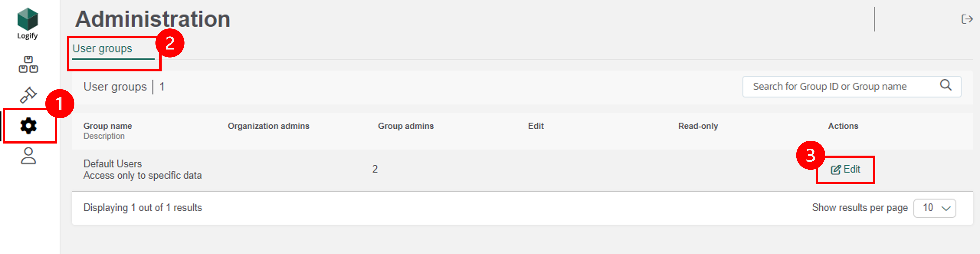The width and height of the screenshot is (980, 254).
Task: Click the logout icon
Action: click(x=967, y=19)
